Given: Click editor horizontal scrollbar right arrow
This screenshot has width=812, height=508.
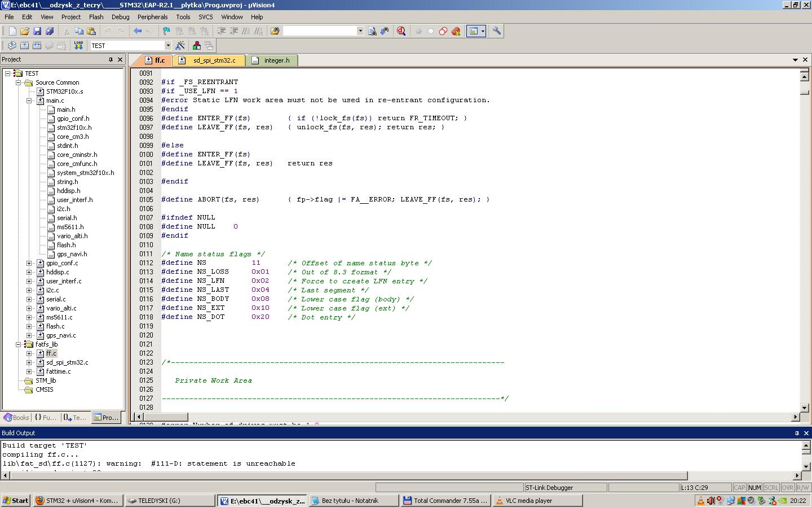Looking at the screenshot, I should click(795, 417).
